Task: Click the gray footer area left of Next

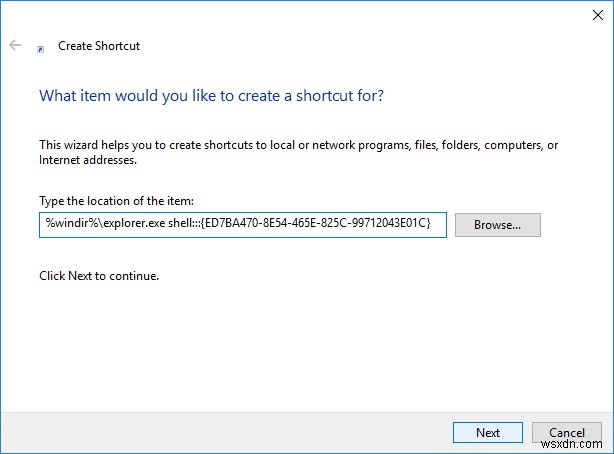Action: point(220,432)
